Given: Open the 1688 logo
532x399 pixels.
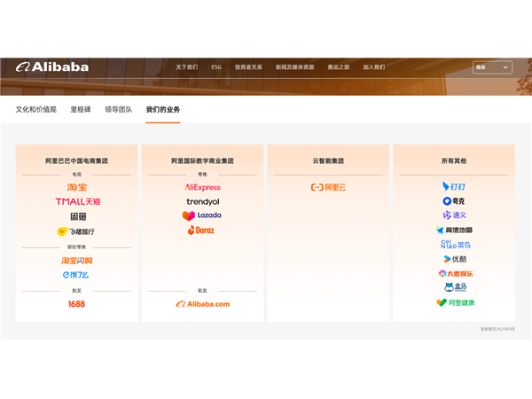Looking at the screenshot, I should click(76, 304).
